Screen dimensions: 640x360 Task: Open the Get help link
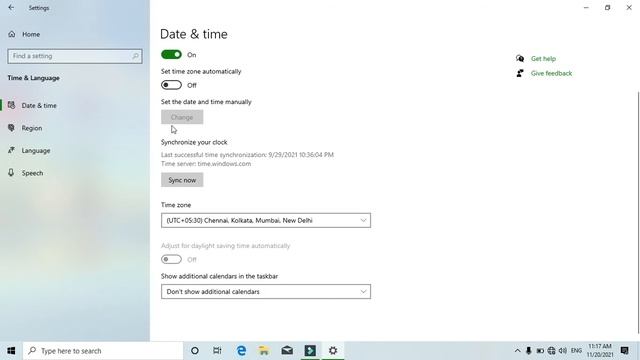[543, 59]
